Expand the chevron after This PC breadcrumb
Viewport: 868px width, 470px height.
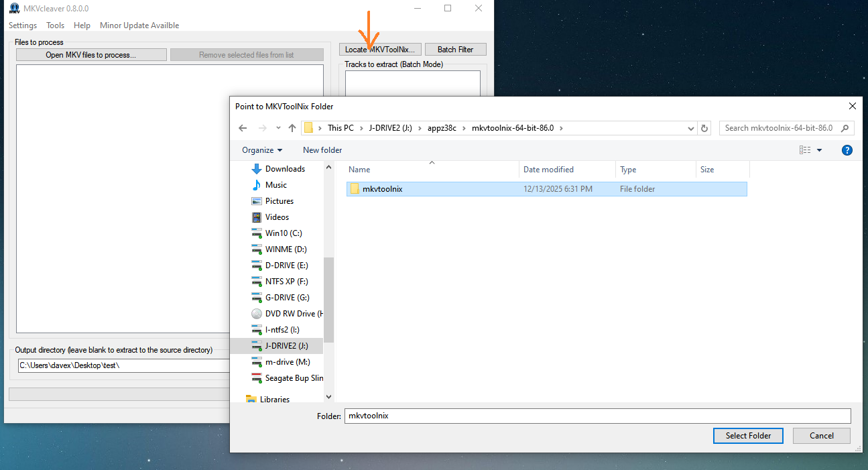click(361, 128)
